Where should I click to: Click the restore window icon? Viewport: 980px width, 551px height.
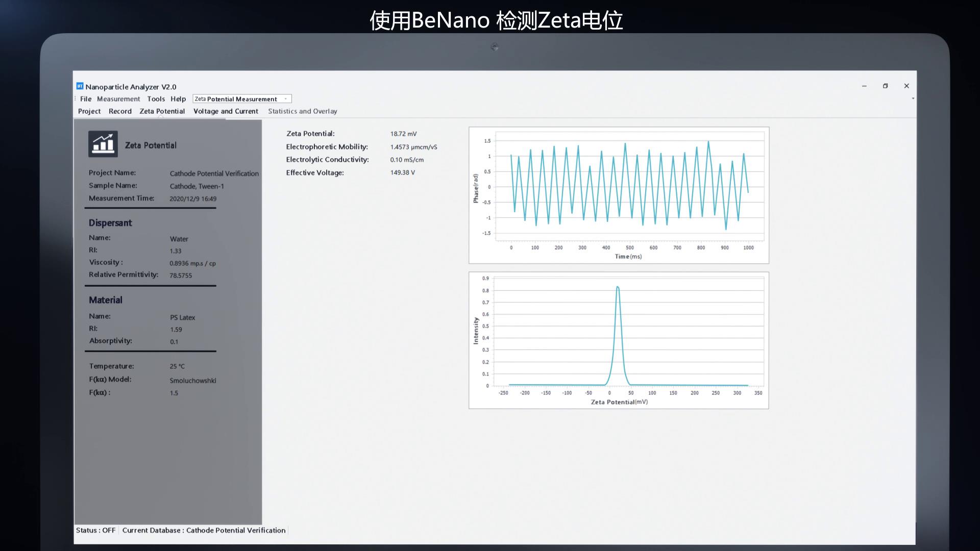[886, 86]
